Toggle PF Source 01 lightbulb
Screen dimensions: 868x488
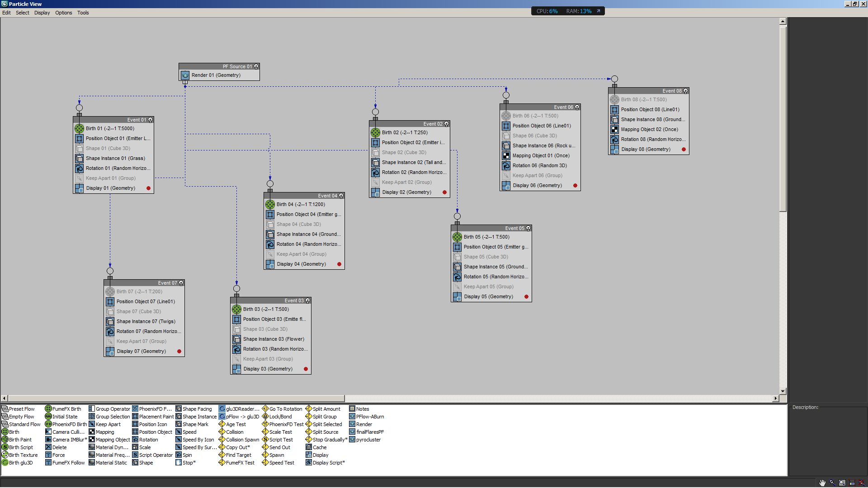(256, 66)
